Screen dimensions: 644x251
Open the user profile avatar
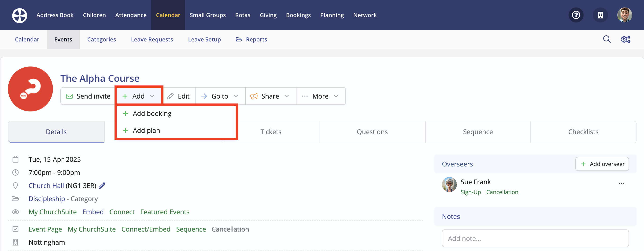pos(625,15)
